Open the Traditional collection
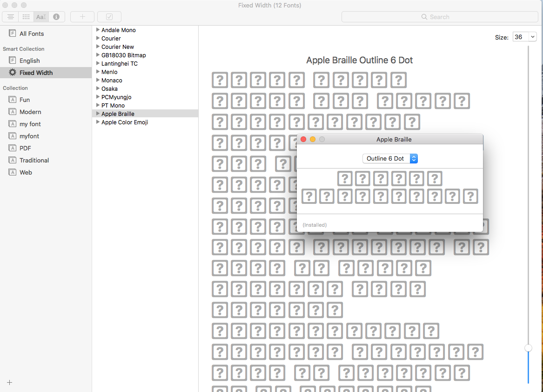Viewport: 543px width, 392px height. point(34,160)
